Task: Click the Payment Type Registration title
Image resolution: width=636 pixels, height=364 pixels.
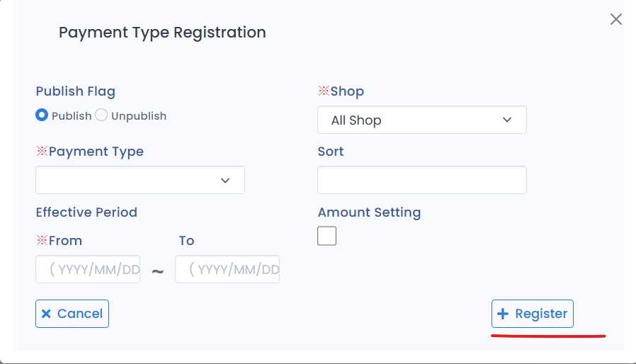Action: (x=162, y=33)
